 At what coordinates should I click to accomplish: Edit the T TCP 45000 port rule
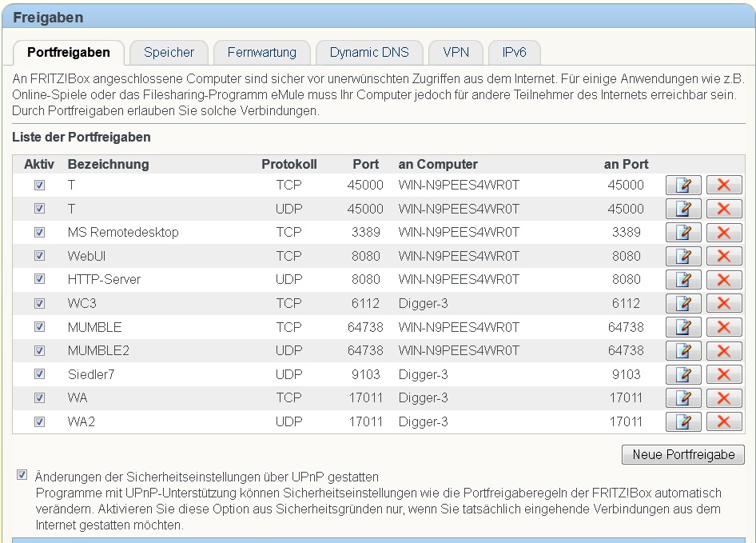tap(683, 185)
